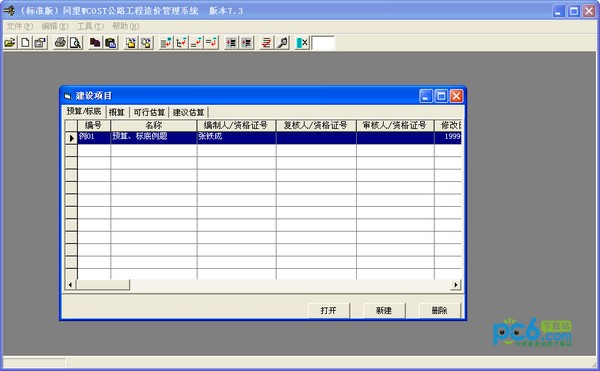
Task: Select the 张铁成 cell
Action: click(x=236, y=138)
